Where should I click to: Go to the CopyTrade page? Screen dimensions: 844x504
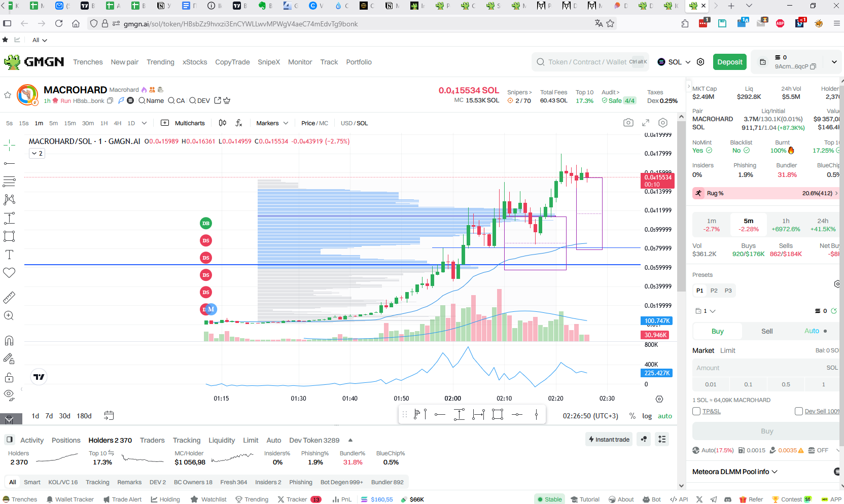[232, 62]
